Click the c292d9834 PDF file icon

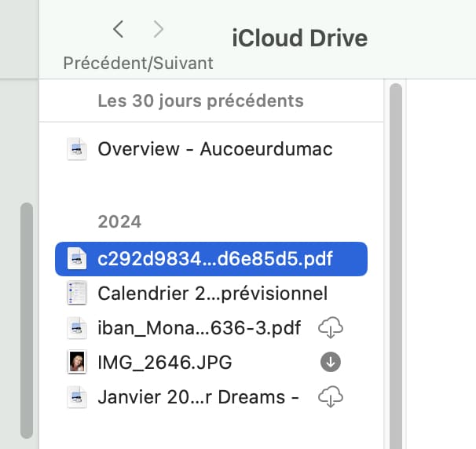click(77, 259)
